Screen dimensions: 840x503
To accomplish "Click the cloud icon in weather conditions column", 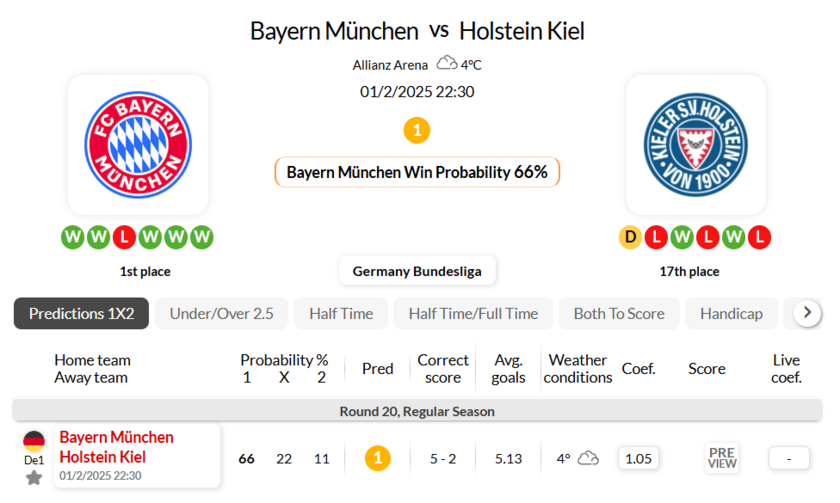I will point(588,458).
